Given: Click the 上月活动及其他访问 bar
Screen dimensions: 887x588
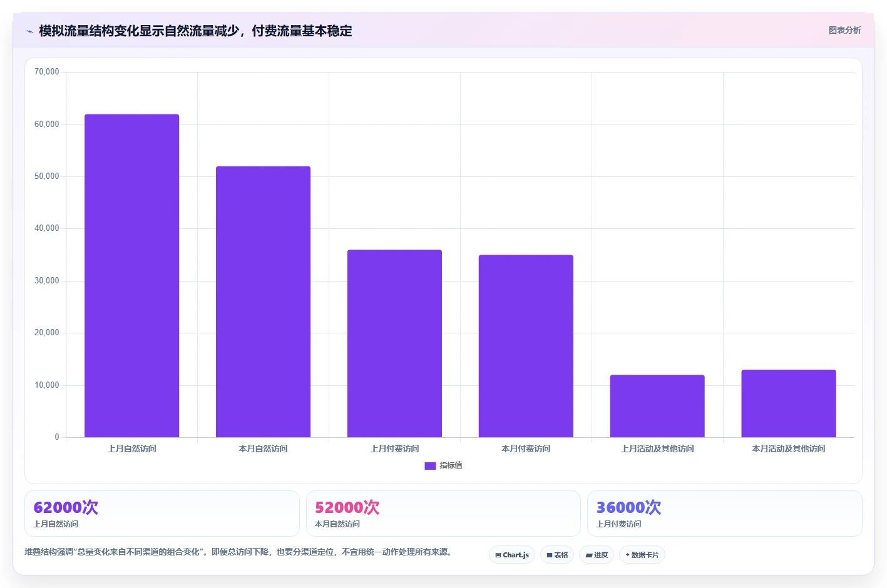Looking at the screenshot, I should [x=657, y=406].
